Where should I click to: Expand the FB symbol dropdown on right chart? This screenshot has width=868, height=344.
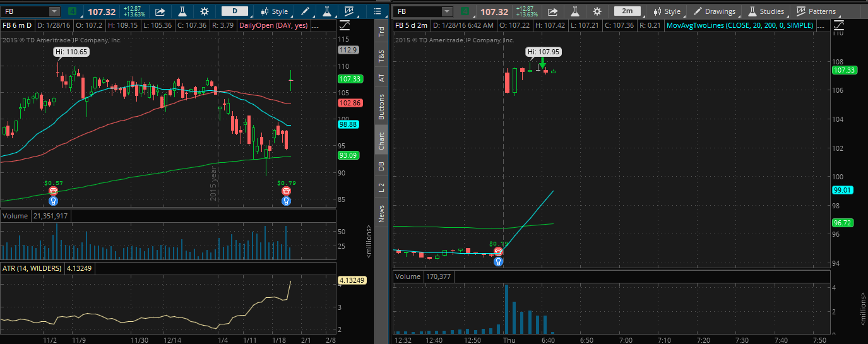pyautogui.click(x=447, y=11)
